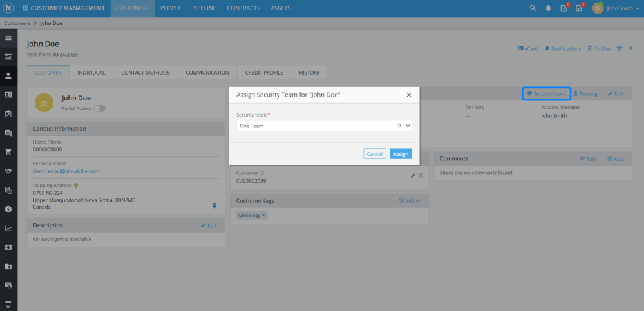Click Cancel in the dialog
Viewport: 644px width, 311px height.
click(375, 154)
